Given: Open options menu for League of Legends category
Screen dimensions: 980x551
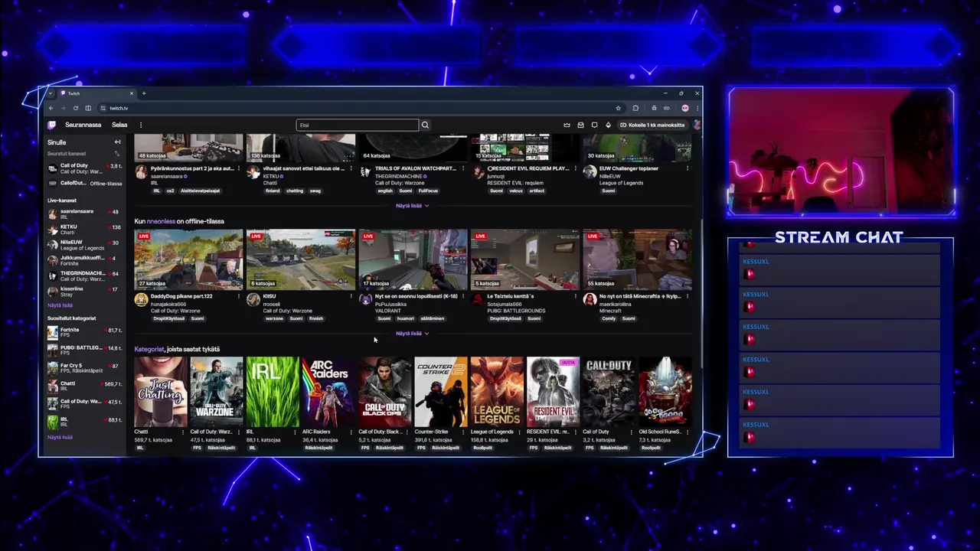Looking at the screenshot, I should coord(519,432).
